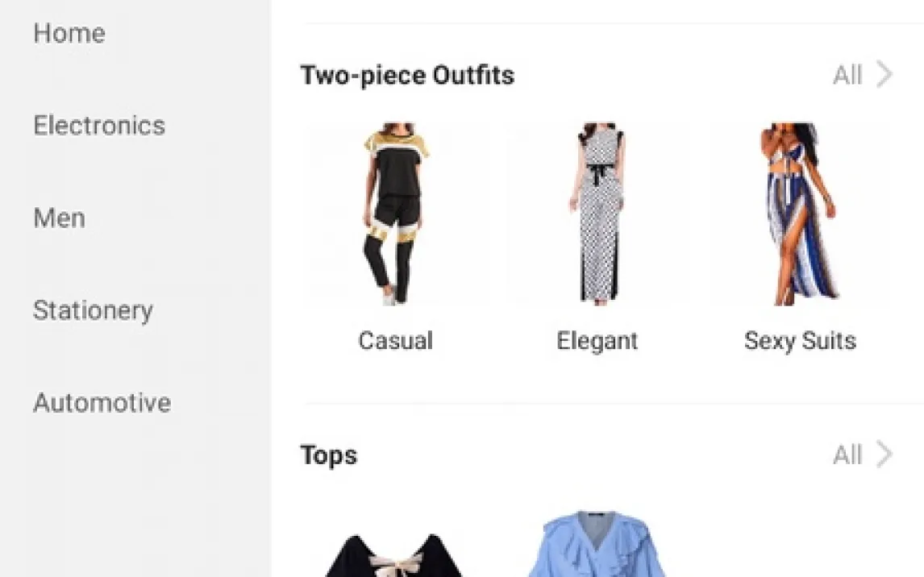The image size is (924, 577).
Task: Open the Men category
Action: click(x=60, y=218)
